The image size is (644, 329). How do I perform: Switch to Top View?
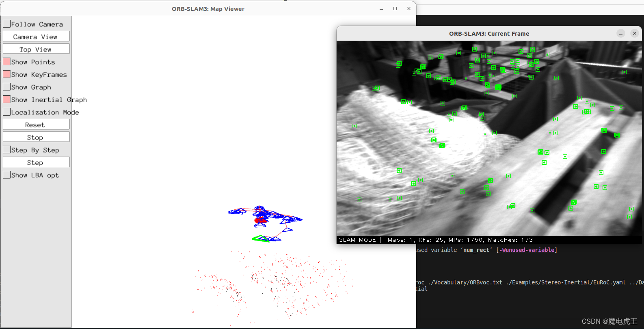pos(36,49)
